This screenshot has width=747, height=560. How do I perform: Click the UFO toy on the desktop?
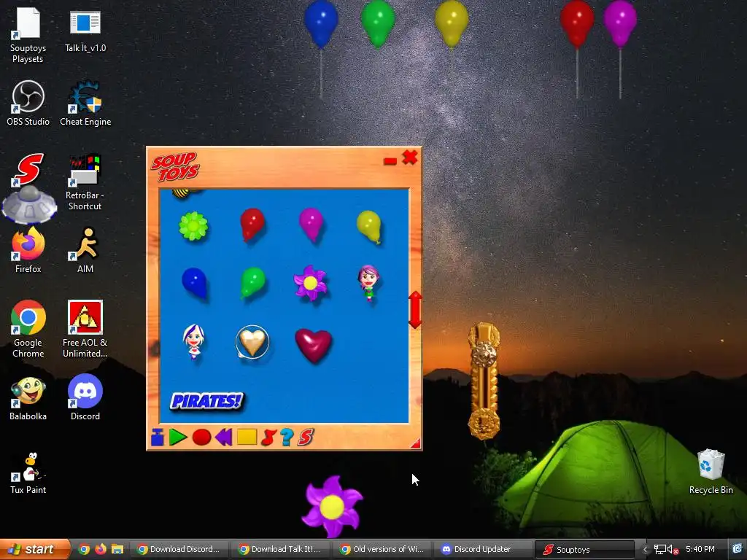pos(29,205)
